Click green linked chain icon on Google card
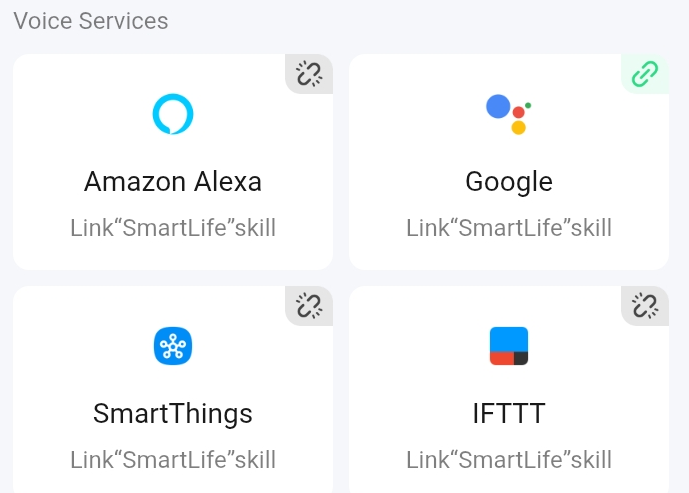Screen dimensions: 689x493 point(645,74)
